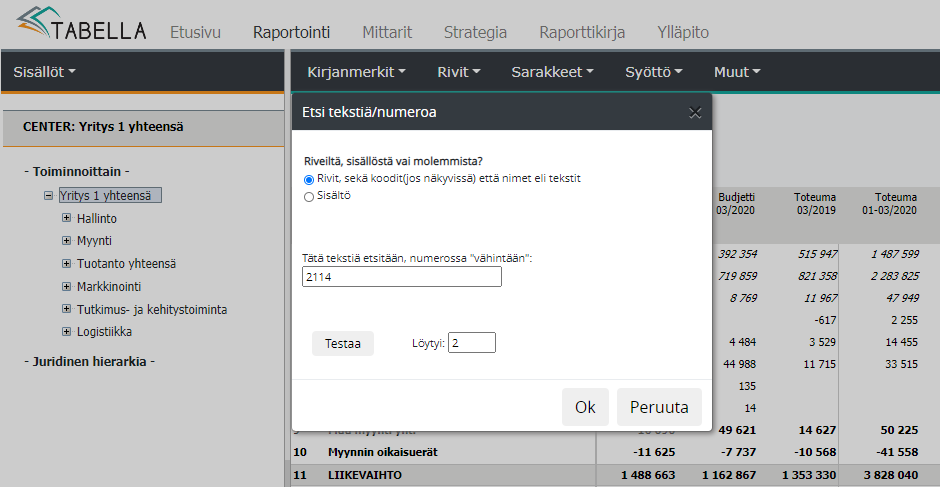Cancel the dialog with Peruuta
The height and width of the screenshot is (487, 940).
tap(659, 407)
